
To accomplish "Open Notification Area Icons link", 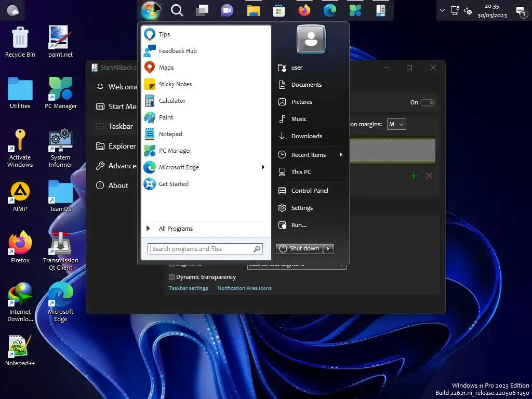I will pos(244,288).
